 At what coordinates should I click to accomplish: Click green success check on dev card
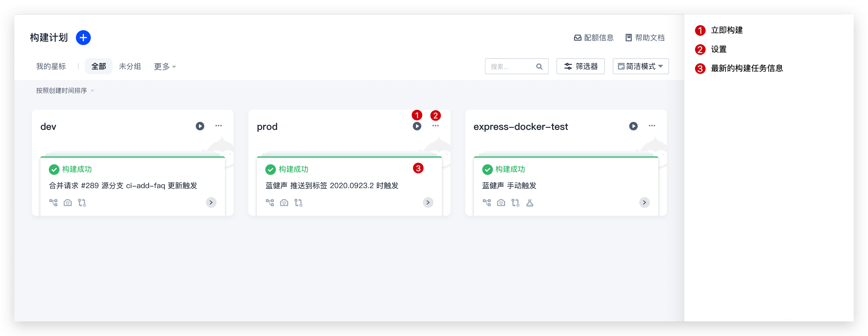(54, 169)
